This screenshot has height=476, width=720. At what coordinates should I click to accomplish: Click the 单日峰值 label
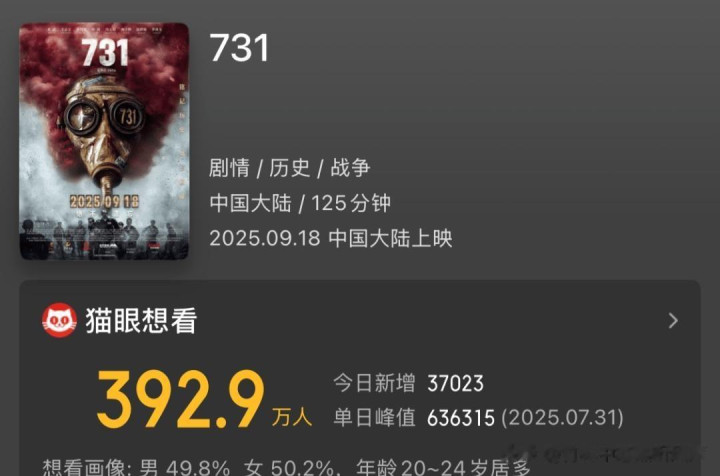coord(374,418)
